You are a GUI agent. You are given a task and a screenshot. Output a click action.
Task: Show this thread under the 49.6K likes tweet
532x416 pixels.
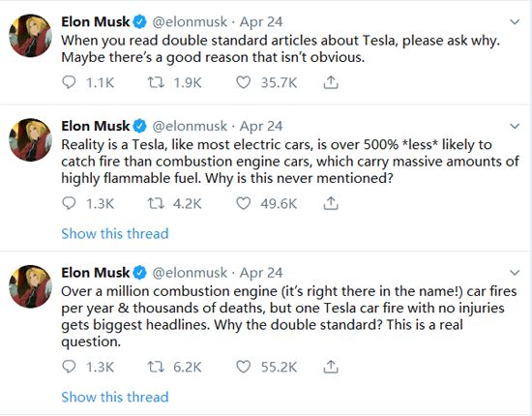coord(115,233)
